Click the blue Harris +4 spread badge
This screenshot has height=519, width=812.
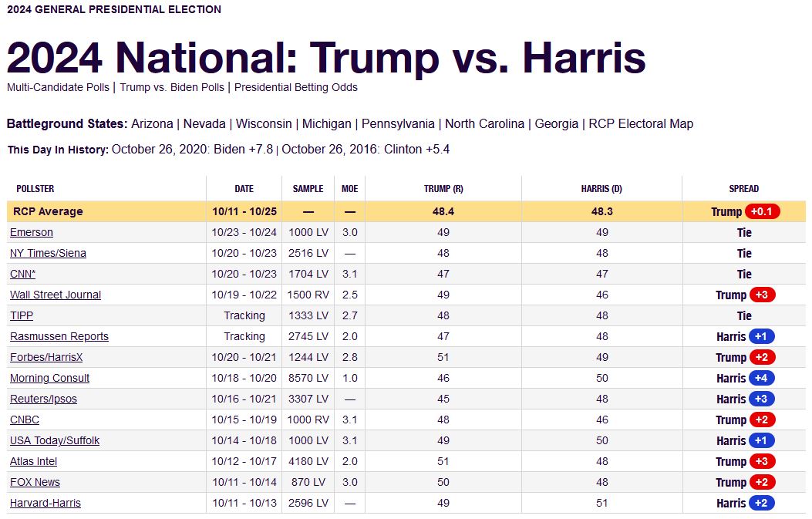762,378
